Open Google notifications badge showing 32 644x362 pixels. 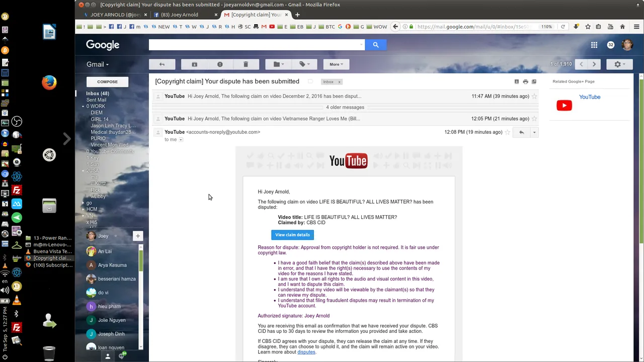coord(611,45)
